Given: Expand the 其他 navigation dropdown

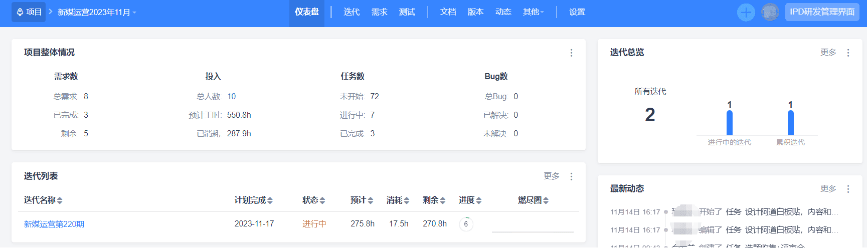Looking at the screenshot, I should tap(533, 12).
